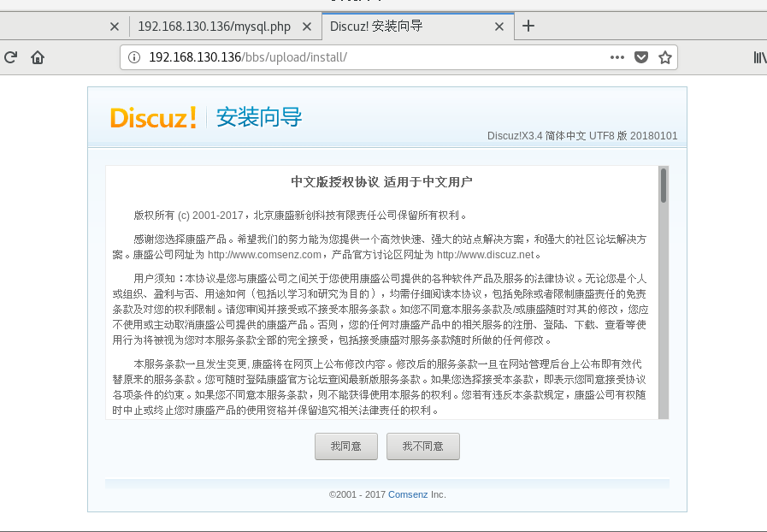Image resolution: width=767 pixels, height=532 pixels.
Task: Close the Discuz! 安装向导 tab
Action: [x=499, y=27]
